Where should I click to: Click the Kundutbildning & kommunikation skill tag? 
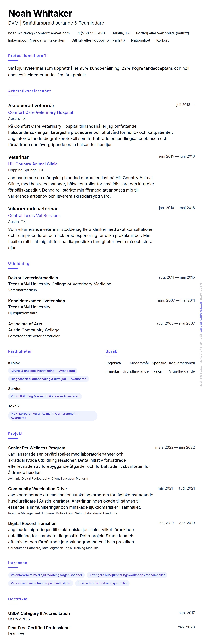pos(45,396)
